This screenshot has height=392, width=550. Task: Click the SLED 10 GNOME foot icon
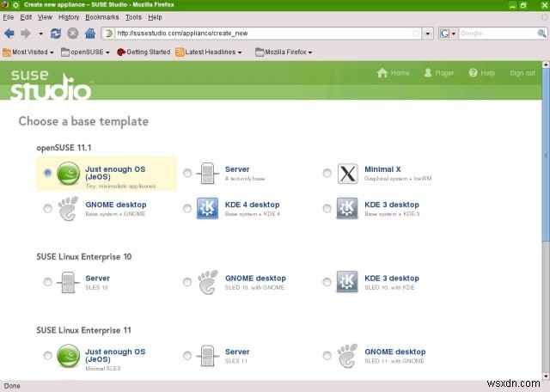pos(207,282)
